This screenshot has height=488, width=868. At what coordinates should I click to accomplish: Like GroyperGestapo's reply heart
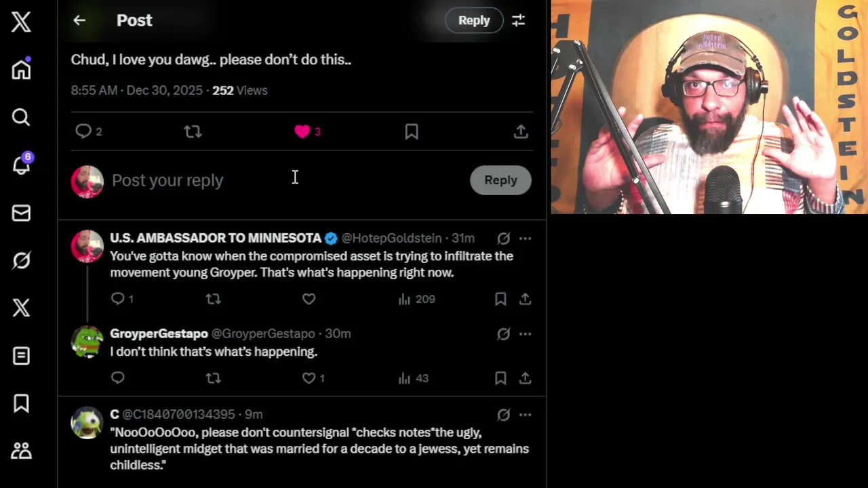tap(309, 378)
